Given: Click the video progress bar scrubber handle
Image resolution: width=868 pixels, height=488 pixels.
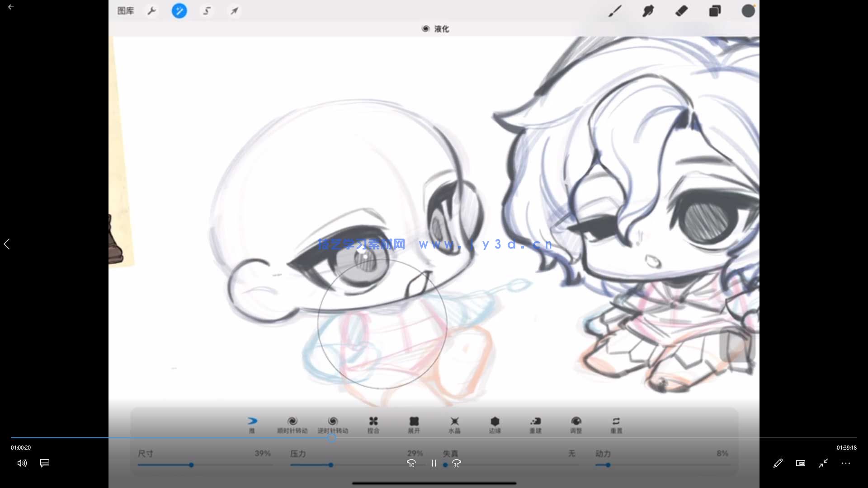Looking at the screenshot, I should (x=332, y=437).
